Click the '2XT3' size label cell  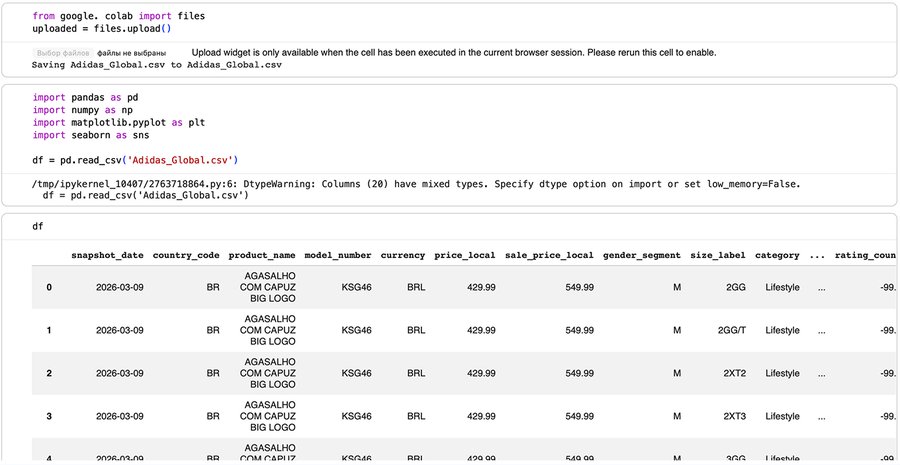pos(735,416)
